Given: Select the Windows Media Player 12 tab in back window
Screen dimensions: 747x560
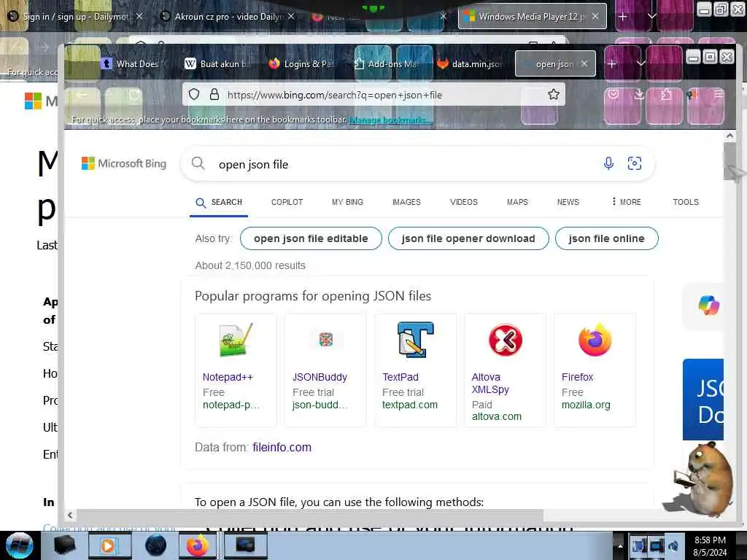Looking at the screenshot, I should pyautogui.click(x=532, y=16).
